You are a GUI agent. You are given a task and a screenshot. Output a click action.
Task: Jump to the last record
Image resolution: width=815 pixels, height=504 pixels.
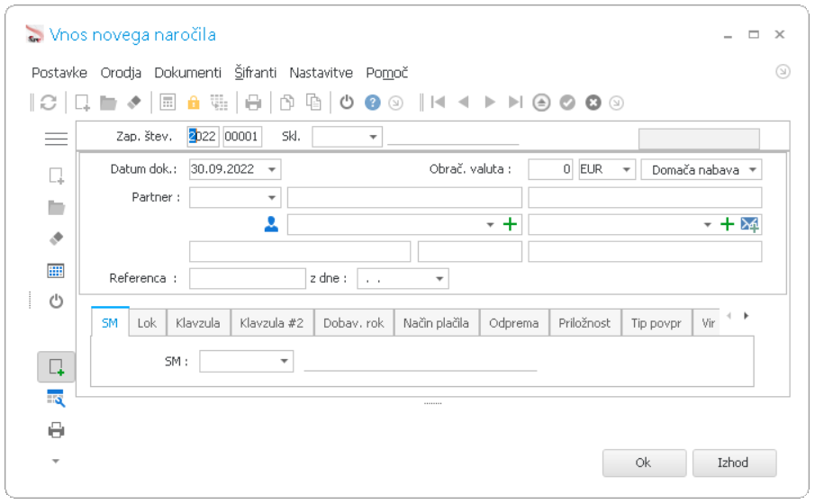[516, 103]
